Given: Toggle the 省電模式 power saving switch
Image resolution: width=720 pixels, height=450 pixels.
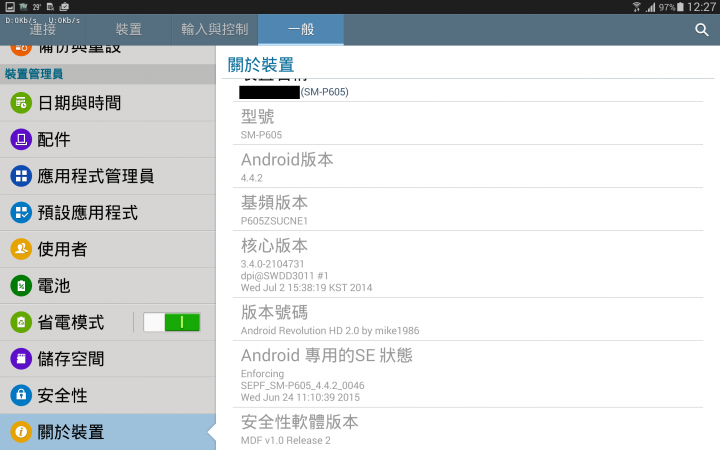Looking at the screenshot, I should pyautogui.click(x=171, y=322).
